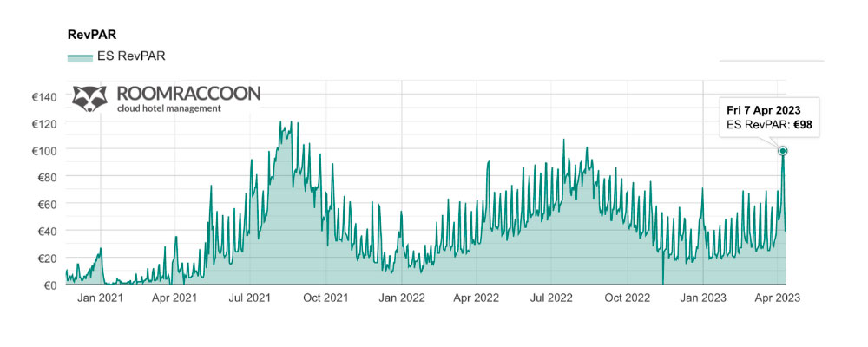Viewport: 868px width, 347px height.
Task: Click the €140 y-axis label
Action: (x=44, y=97)
